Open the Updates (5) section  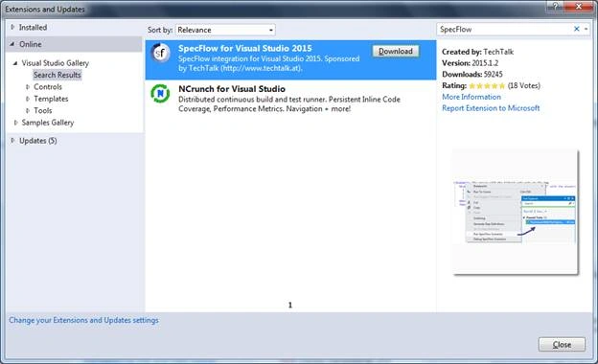tap(38, 141)
